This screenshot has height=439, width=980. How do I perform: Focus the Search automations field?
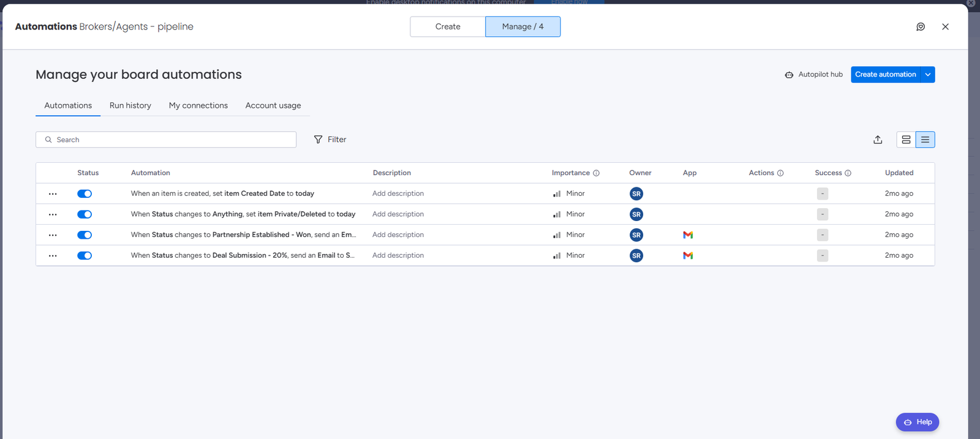coord(166,140)
